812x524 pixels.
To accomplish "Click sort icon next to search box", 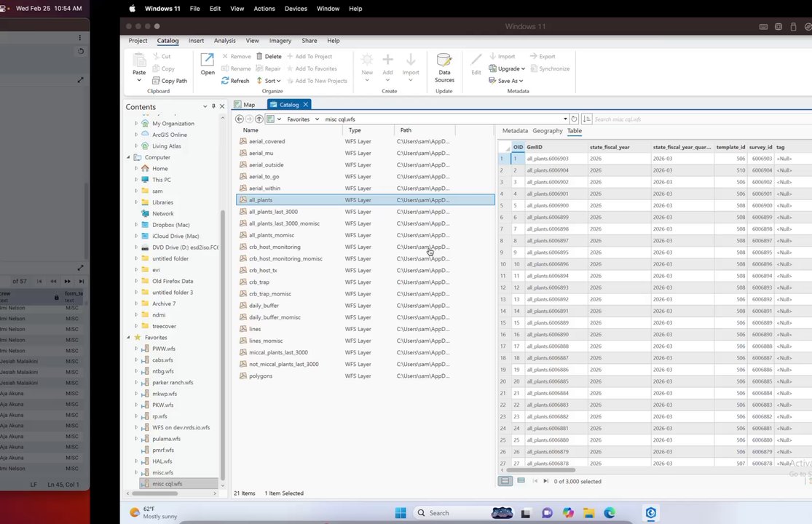I will [586, 119].
